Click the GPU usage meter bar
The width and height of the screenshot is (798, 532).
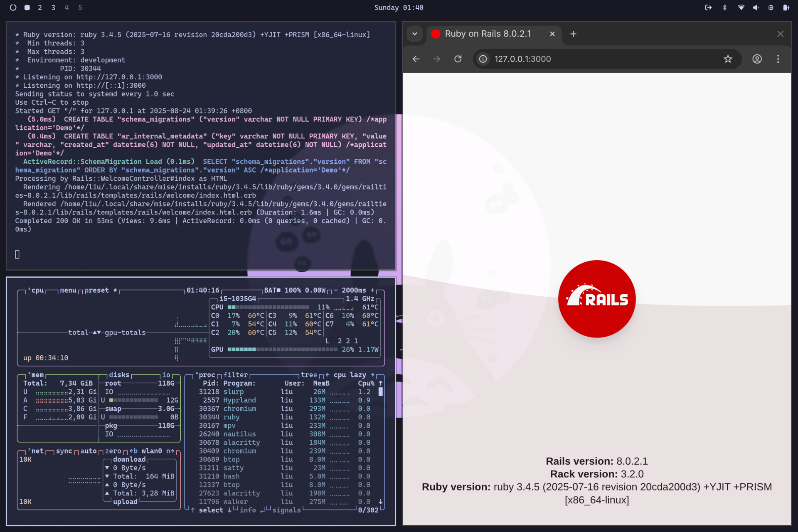tap(283, 350)
